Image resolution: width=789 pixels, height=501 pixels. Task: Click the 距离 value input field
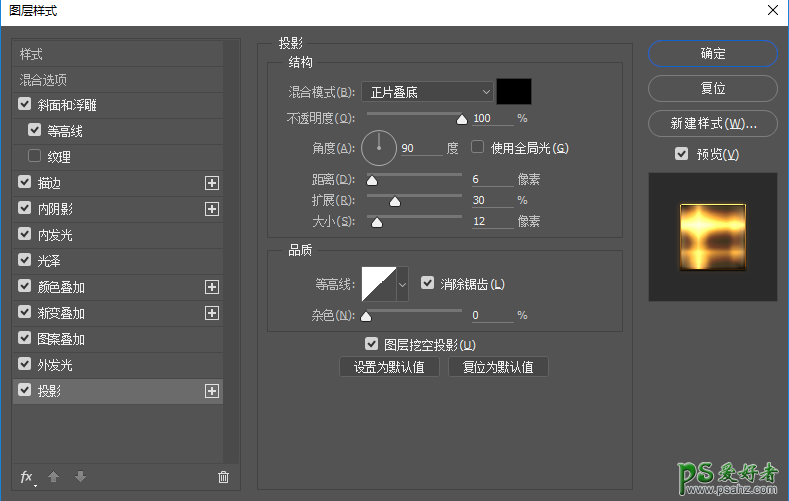pos(491,180)
